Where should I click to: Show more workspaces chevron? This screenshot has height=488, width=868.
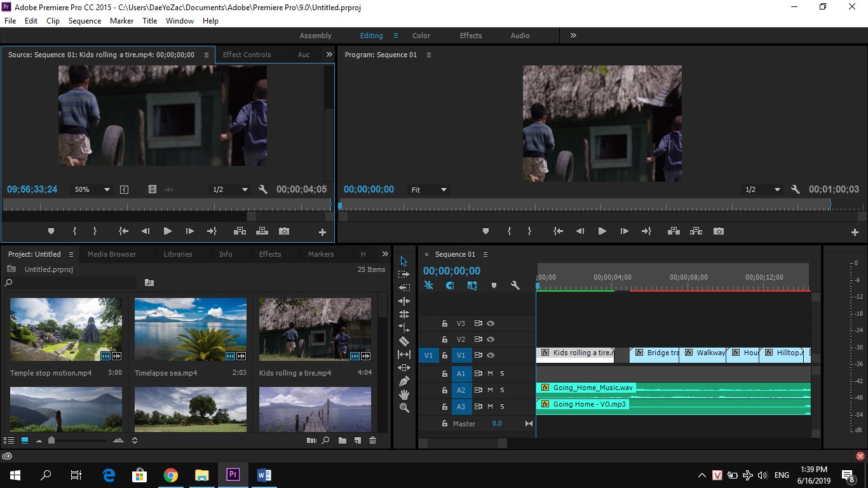coord(573,36)
